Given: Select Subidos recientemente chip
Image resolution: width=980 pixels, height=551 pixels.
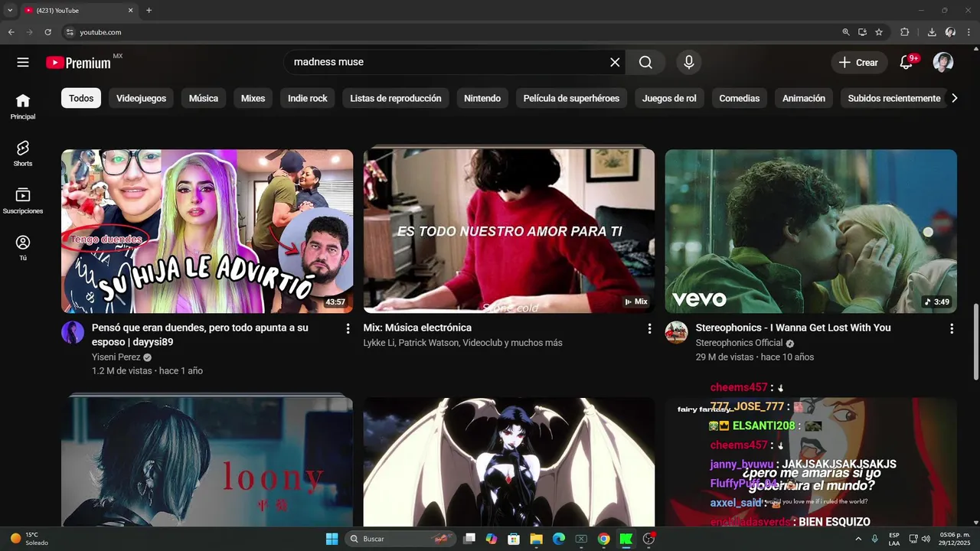Looking at the screenshot, I should [894, 98].
